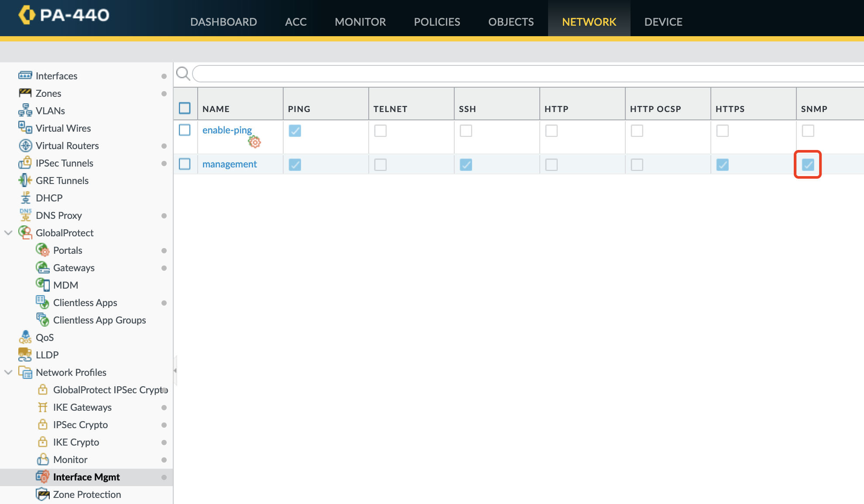Viewport: 864px width, 504px height.
Task: Collapse the Network Profiles tree node
Action: [8, 372]
